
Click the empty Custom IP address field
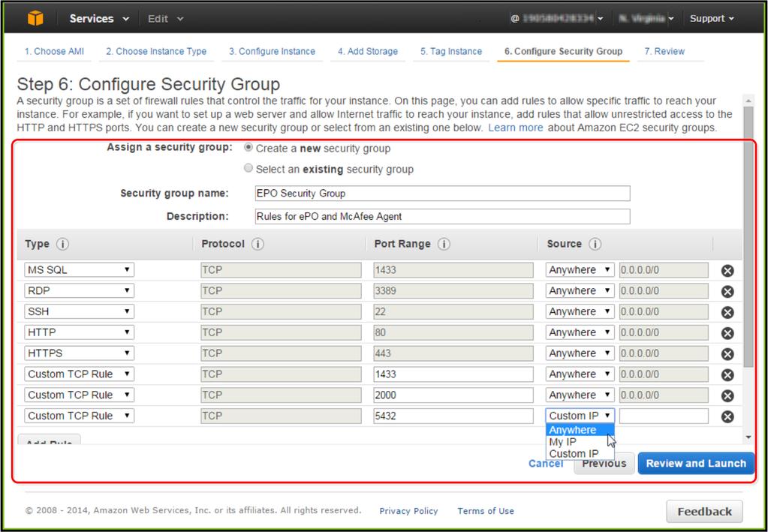(x=664, y=416)
